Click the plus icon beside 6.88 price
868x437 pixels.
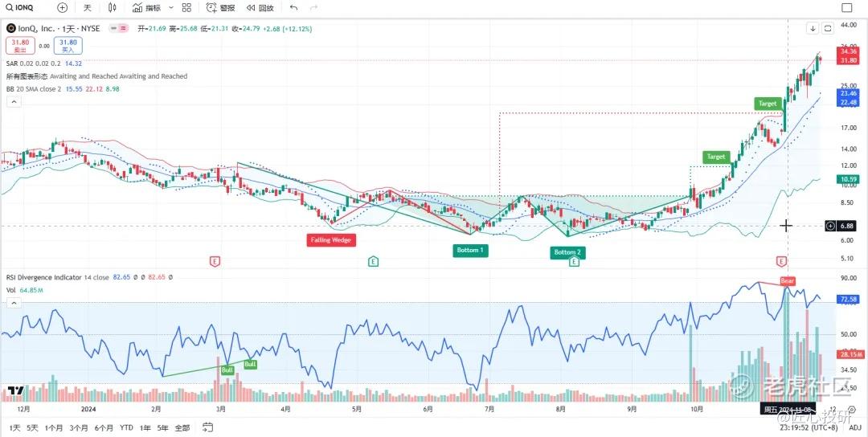(829, 225)
